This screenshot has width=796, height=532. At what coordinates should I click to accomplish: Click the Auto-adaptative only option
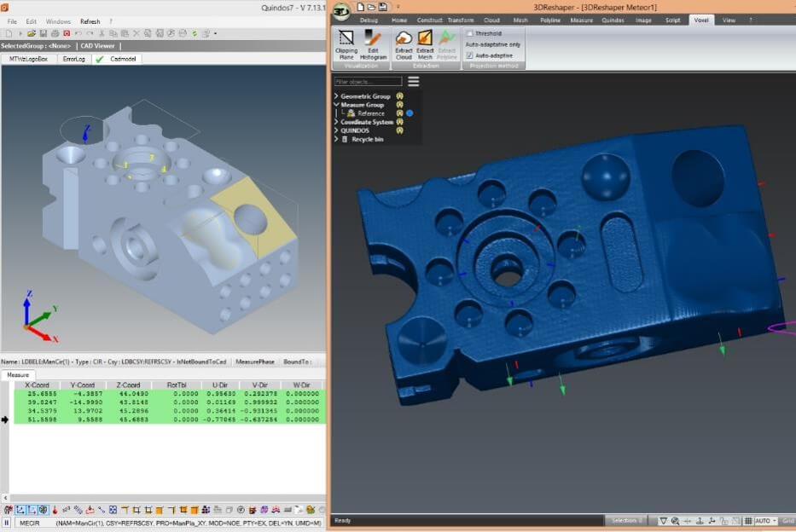click(x=493, y=44)
